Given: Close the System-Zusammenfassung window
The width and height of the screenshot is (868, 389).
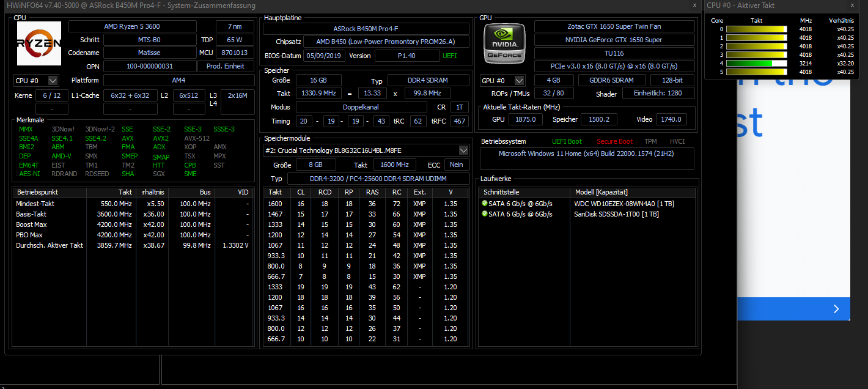Looking at the screenshot, I should pos(694,5).
